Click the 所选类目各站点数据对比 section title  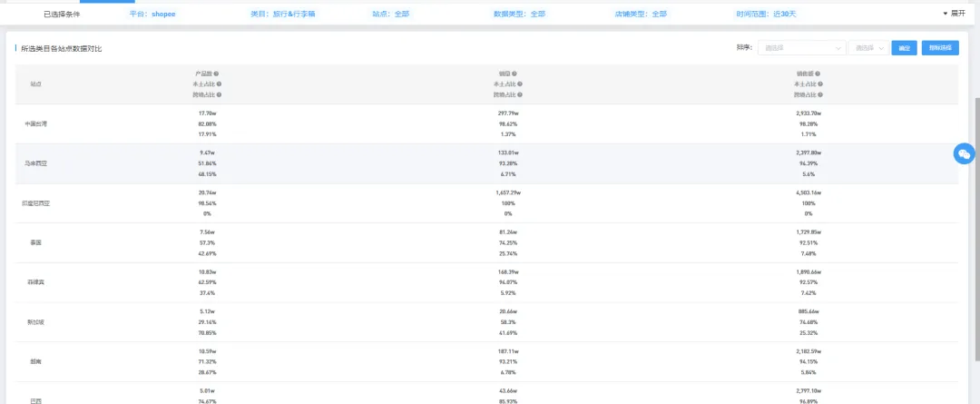tap(62, 48)
